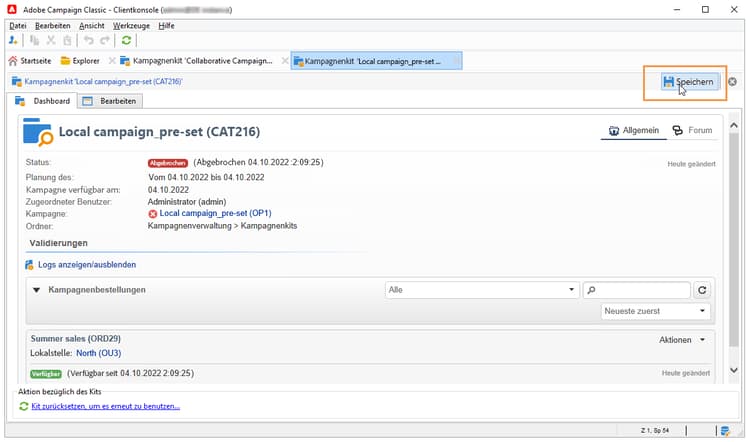The width and height of the screenshot is (750, 442).
Task: Click the redo arrow icon
Action: point(105,41)
